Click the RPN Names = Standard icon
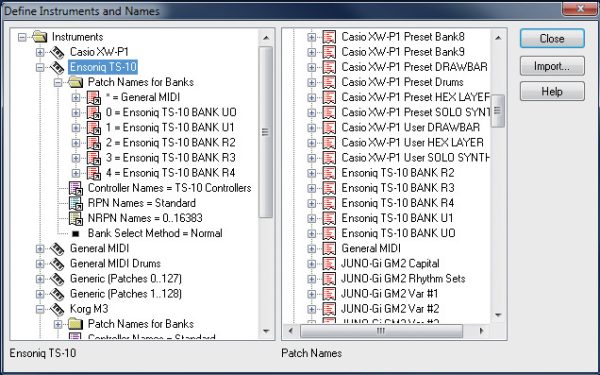Viewport: 600px width, 375px height. [x=75, y=203]
